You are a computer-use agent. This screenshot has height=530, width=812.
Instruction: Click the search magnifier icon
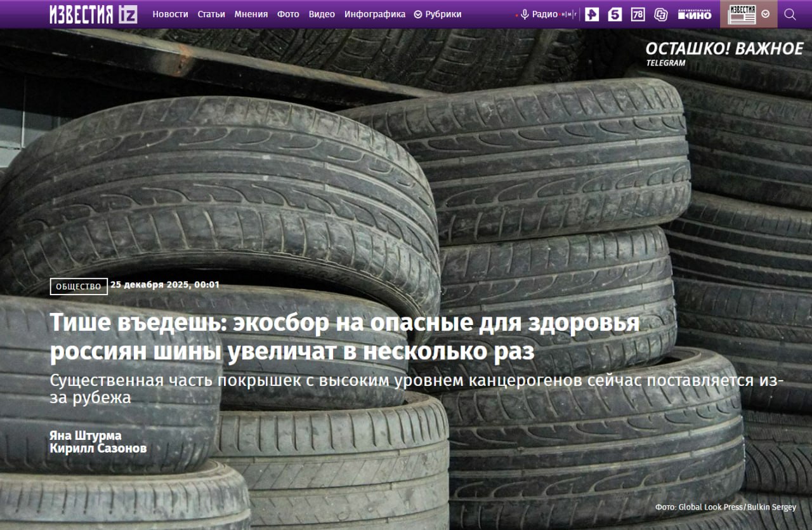[x=790, y=14]
